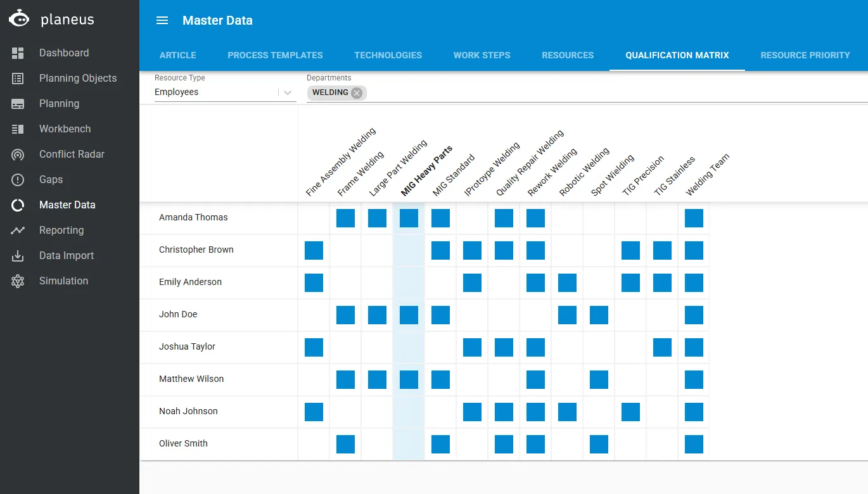Select the Matthew Wilson row name
The height and width of the screenshot is (494, 868).
[191, 379]
